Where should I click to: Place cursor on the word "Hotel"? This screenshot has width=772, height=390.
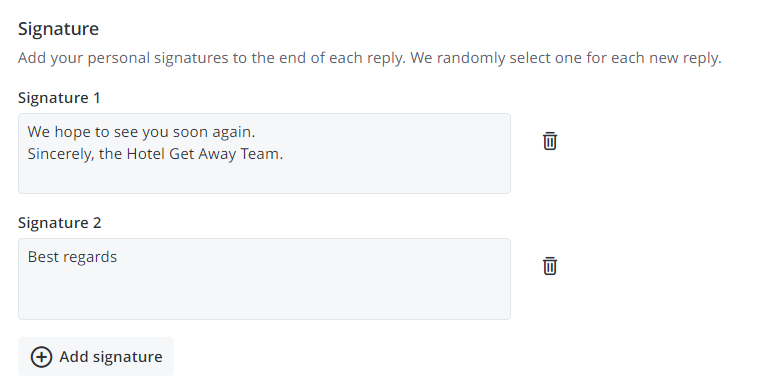(146, 154)
